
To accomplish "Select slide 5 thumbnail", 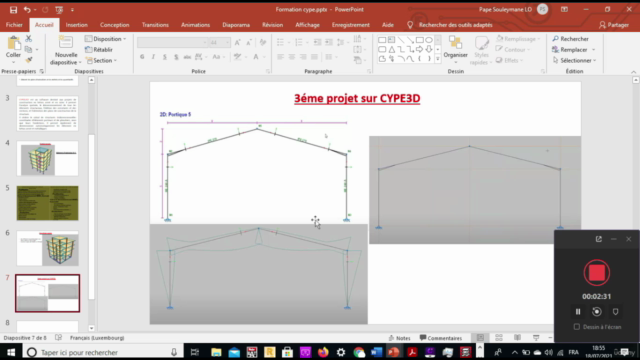I will pos(47,203).
